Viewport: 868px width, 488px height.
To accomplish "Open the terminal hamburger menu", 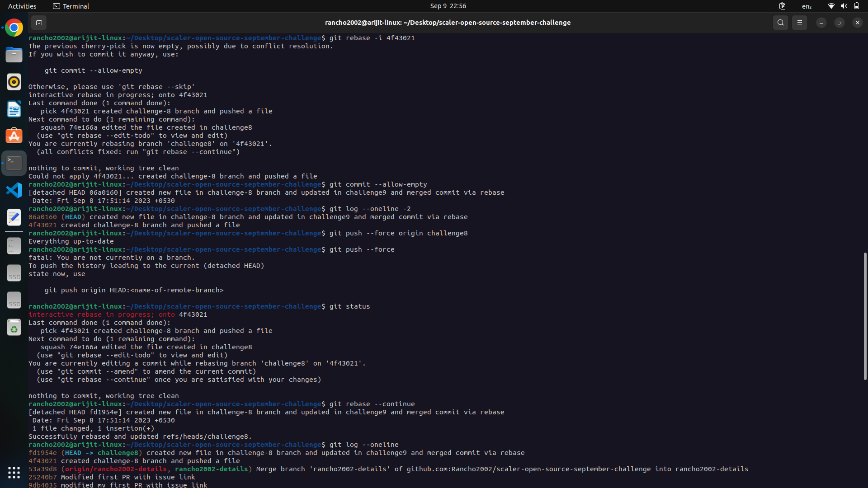I will coord(800,22).
